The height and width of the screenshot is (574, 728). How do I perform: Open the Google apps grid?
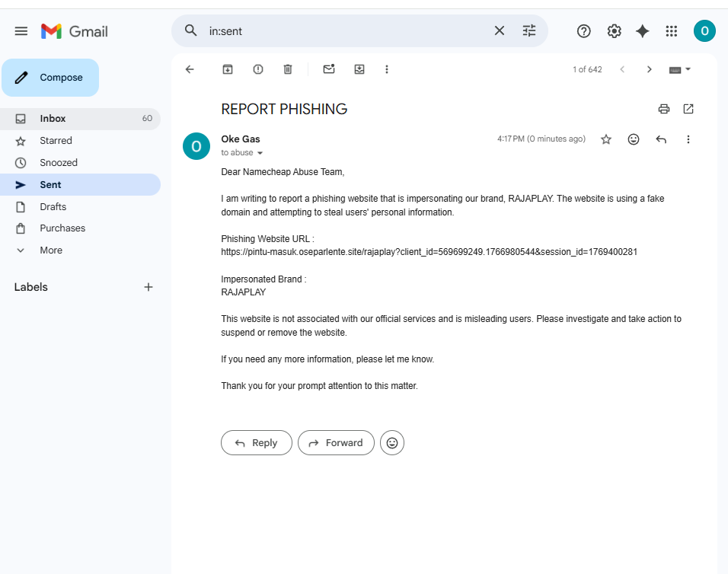672,31
